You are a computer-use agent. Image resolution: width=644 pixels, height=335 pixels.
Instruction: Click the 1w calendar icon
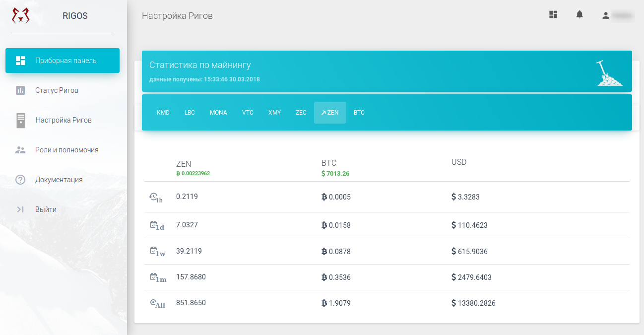coord(157,252)
